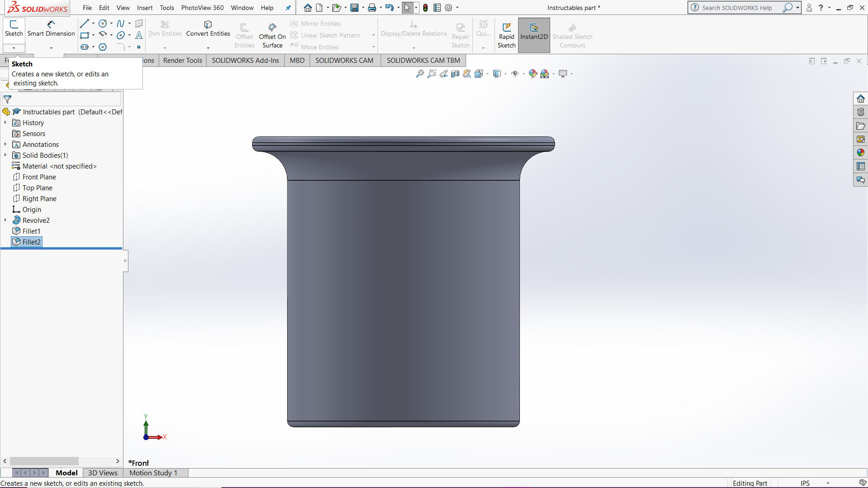Open SOLIDWORKS Resources home in task pane

pyautogui.click(x=861, y=99)
